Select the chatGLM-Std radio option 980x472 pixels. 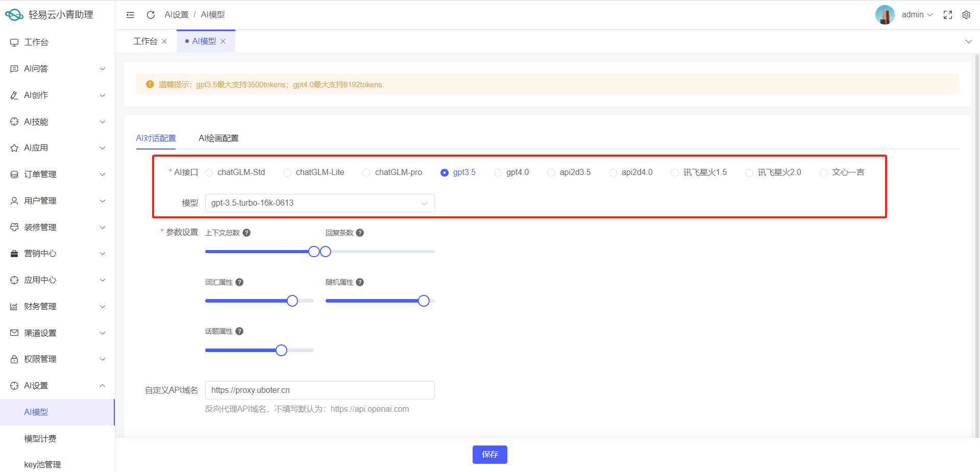coord(235,172)
